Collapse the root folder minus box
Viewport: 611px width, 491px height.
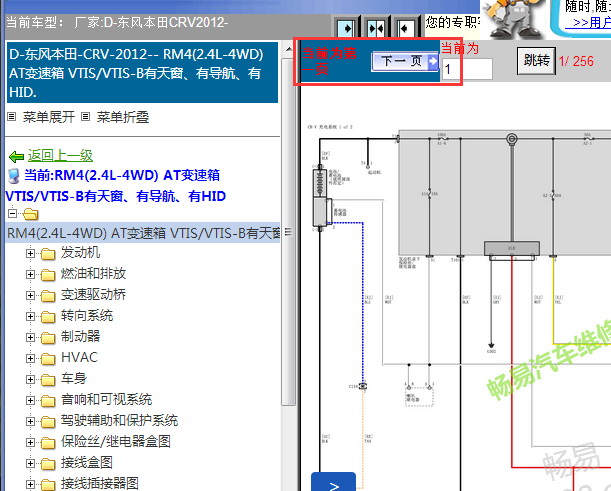pos(12,213)
